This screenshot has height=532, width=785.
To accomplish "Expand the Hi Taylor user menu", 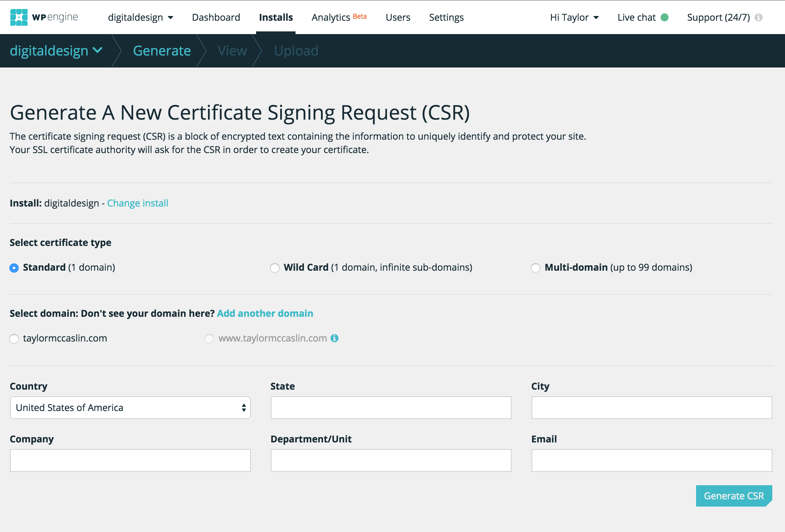I will coord(574,17).
